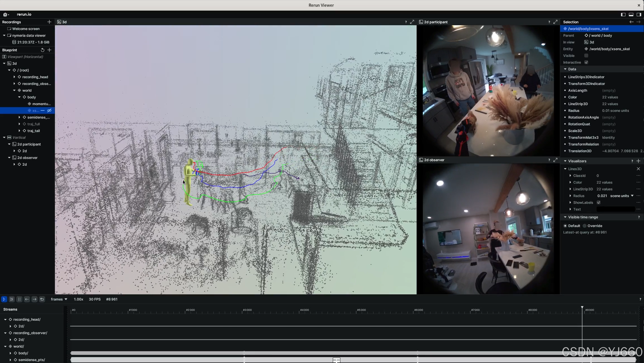Click the 1.00x playback speed control

(79, 299)
